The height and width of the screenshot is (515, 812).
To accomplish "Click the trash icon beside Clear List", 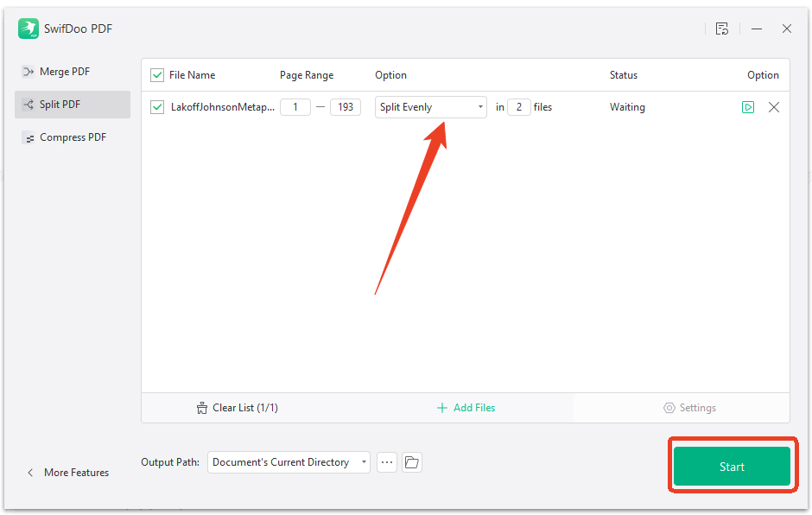I will click(x=202, y=408).
